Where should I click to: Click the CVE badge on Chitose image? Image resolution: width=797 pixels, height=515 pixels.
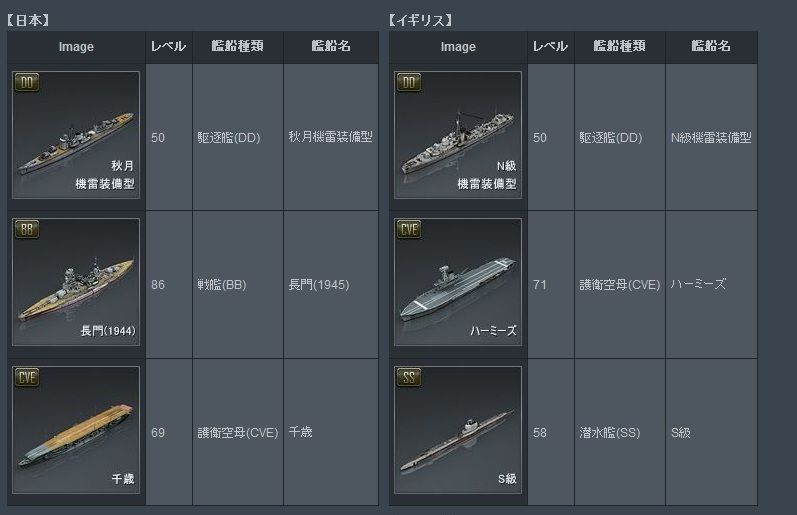click(x=27, y=377)
